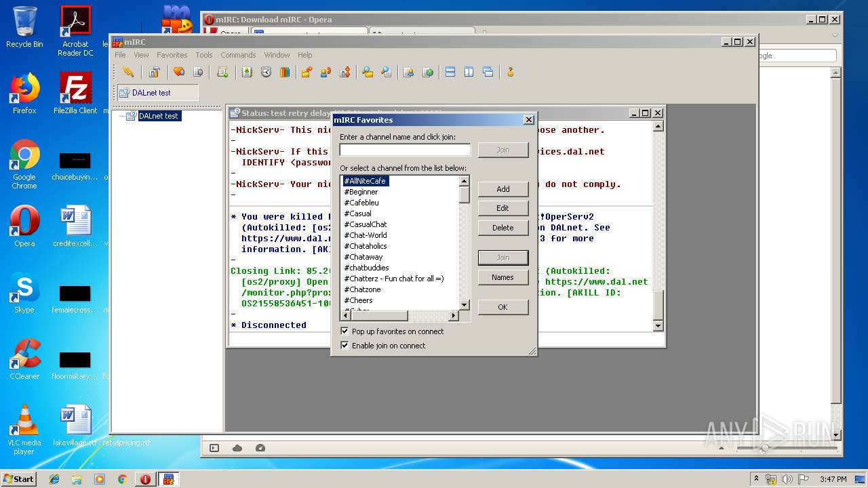Open the Favorites menu in mIRC

pos(172,55)
